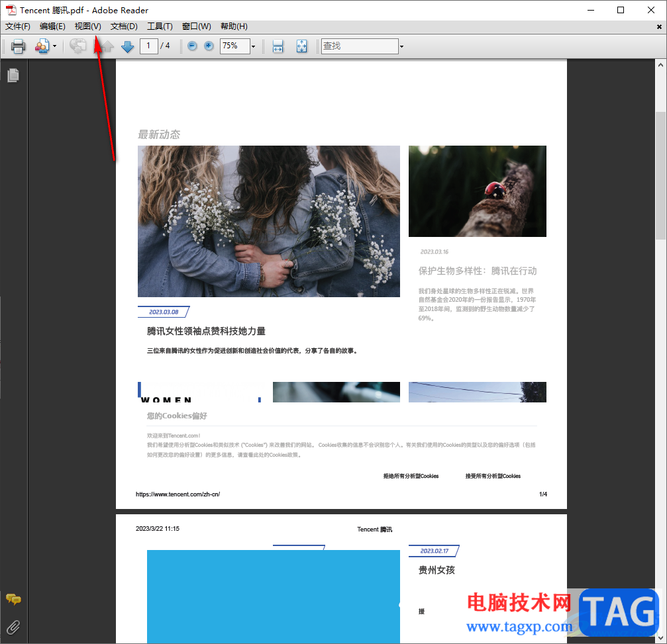The image size is (667, 644).
Task: Click the 查找 search field
Action: pyautogui.click(x=360, y=46)
